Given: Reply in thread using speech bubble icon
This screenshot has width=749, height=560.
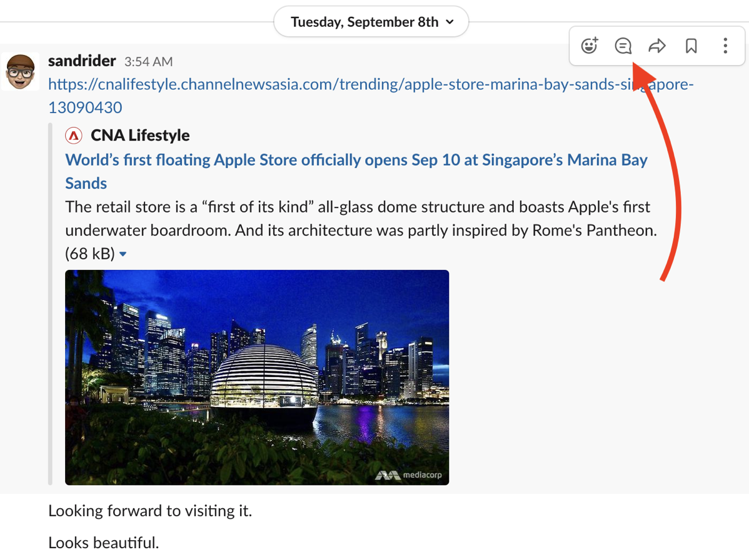Looking at the screenshot, I should pos(623,46).
